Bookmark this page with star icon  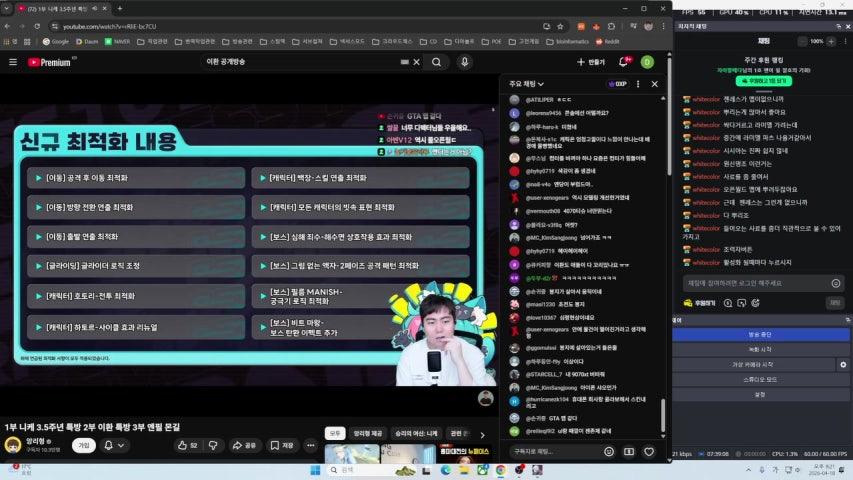(x=560, y=26)
